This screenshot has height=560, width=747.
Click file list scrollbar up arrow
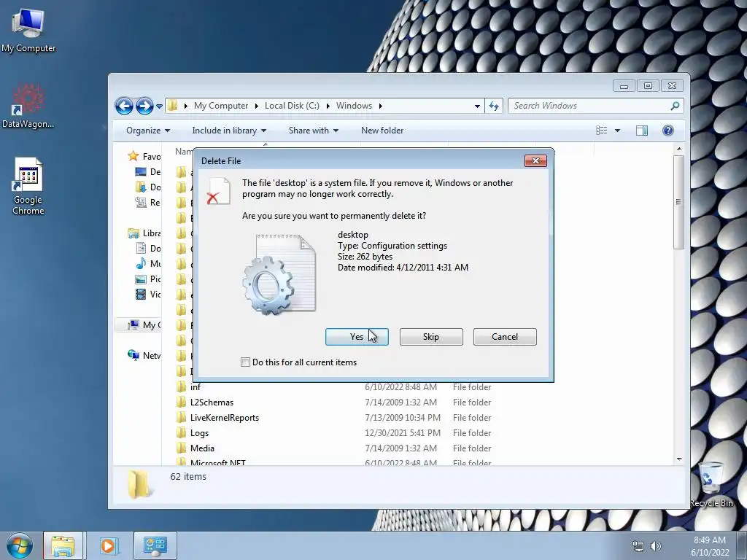tap(679, 149)
